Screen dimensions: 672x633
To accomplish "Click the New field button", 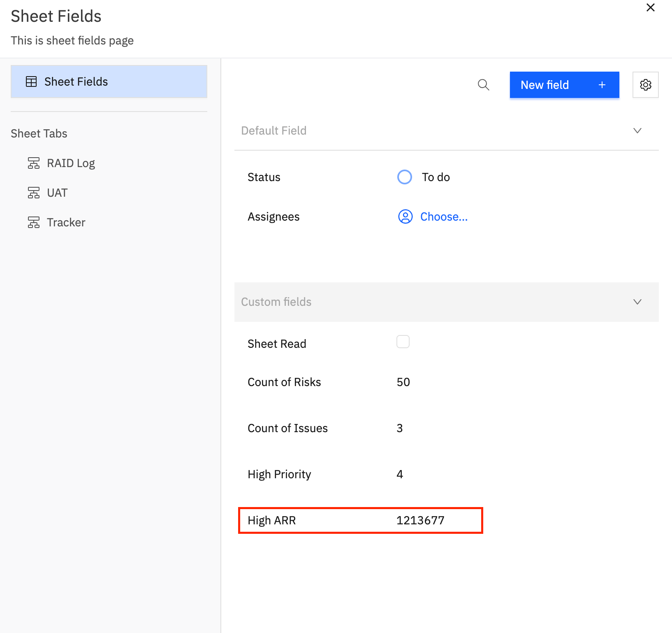I will pyautogui.click(x=564, y=85).
